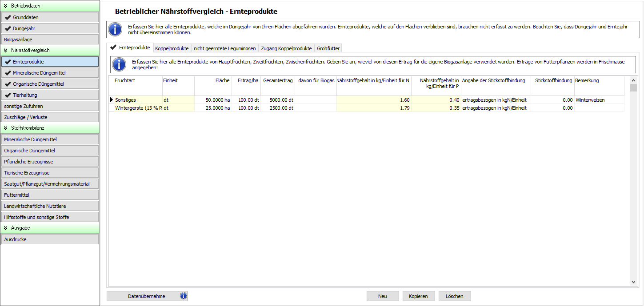Click the Kopieren button
Viewport: 644px width, 306px height.
click(x=418, y=296)
